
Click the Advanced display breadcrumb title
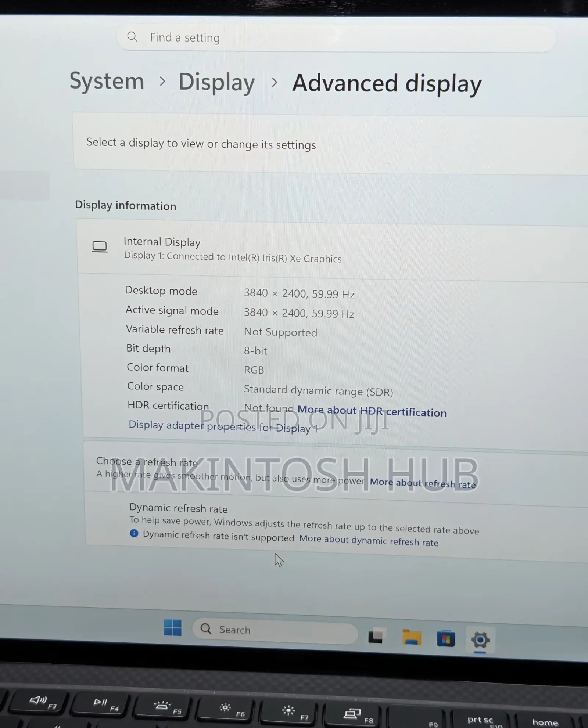click(387, 84)
